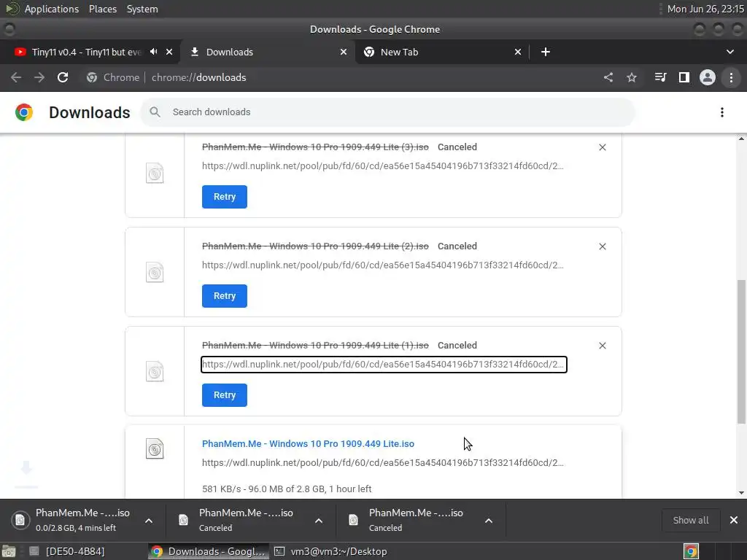Open a new tab with the plus button
Image resolution: width=747 pixels, height=560 pixels.
[546, 52]
